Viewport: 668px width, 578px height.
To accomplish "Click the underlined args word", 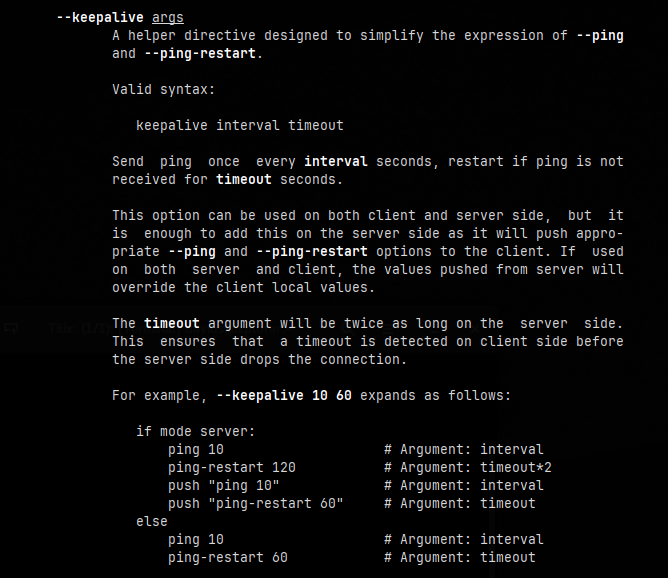I will (167, 17).
